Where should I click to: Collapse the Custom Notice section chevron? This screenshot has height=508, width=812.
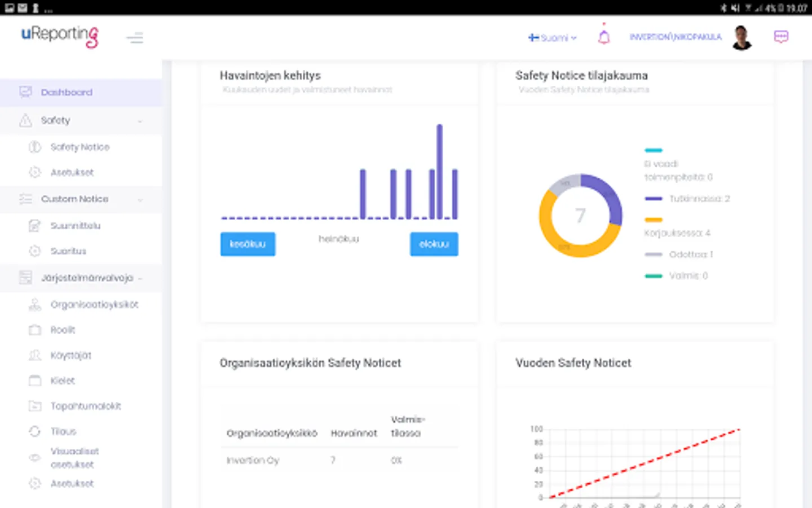click(140, 199)
